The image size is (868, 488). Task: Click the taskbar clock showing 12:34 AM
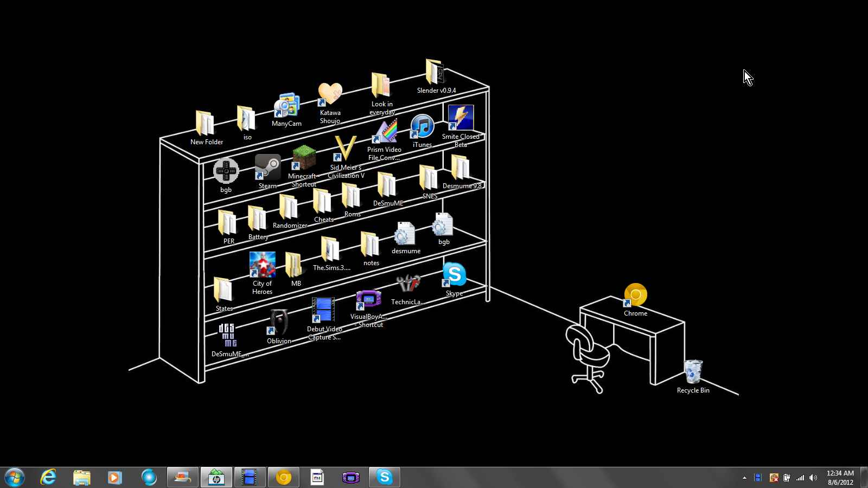[x=840, y=478]
